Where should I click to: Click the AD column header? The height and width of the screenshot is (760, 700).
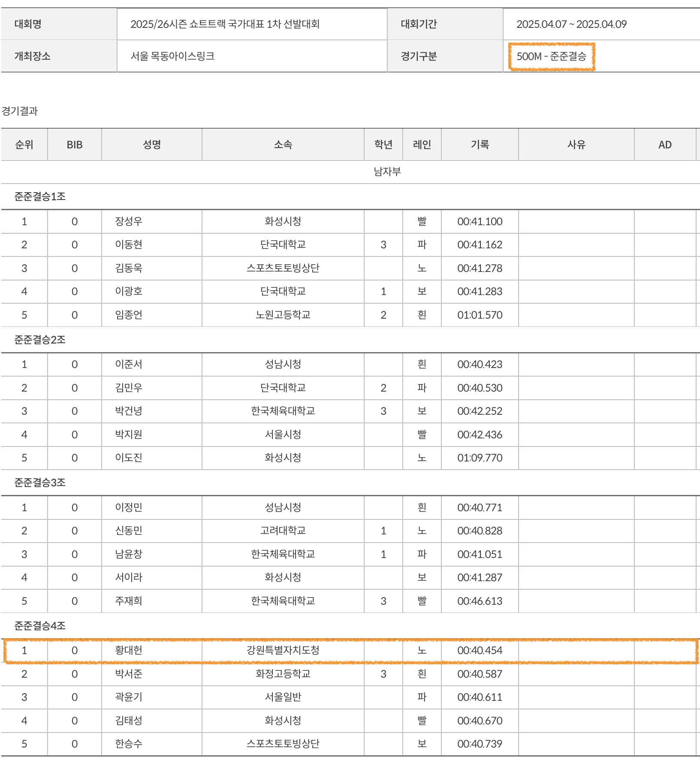point(665,145)
